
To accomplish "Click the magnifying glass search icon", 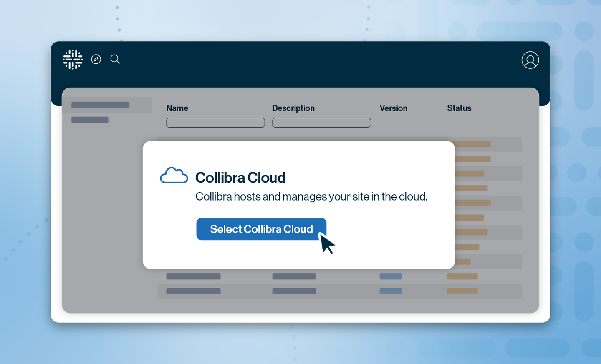I will 115,59.
